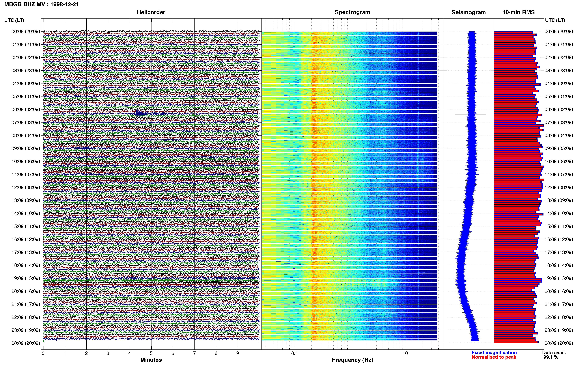Select the 'Spectrogram' panel heading

pos(352,12)
